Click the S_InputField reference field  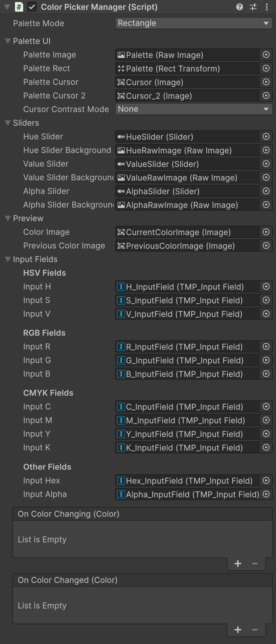(187, 300)
